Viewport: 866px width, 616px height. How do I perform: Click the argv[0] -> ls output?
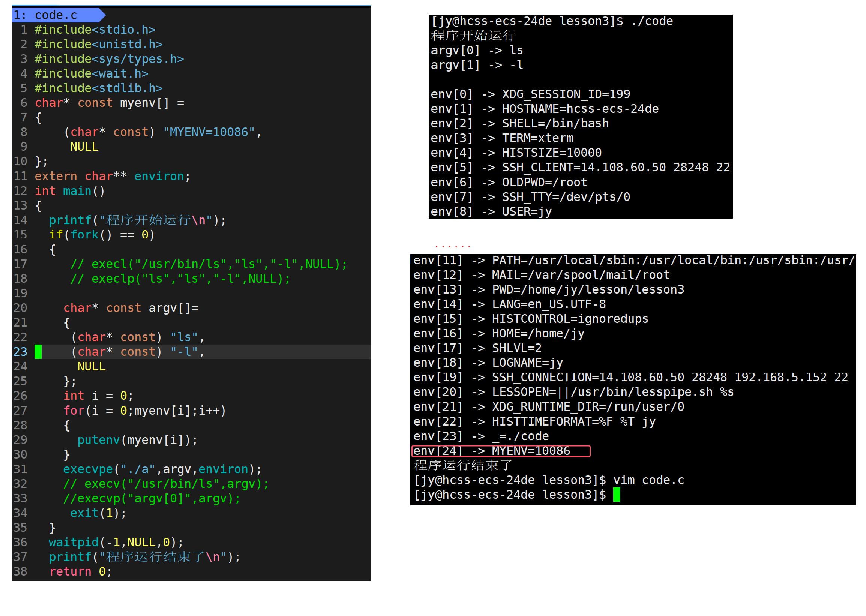tap(477, 51)
